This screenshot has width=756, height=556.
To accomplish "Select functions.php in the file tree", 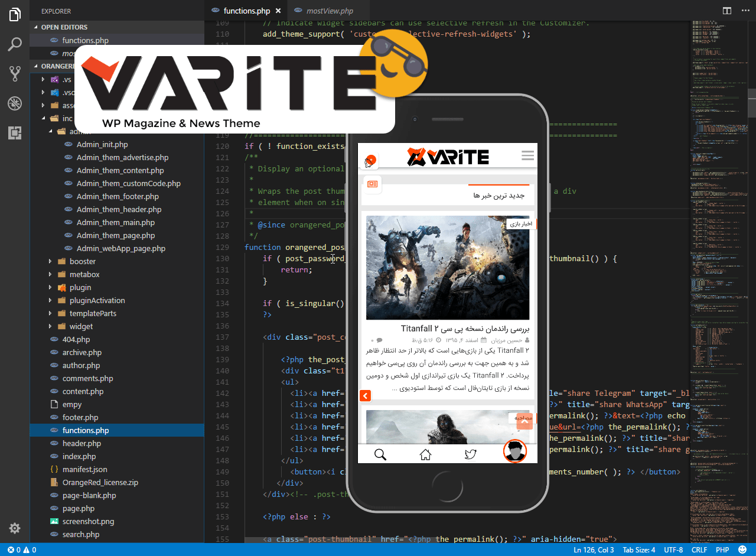I will 117,430.
